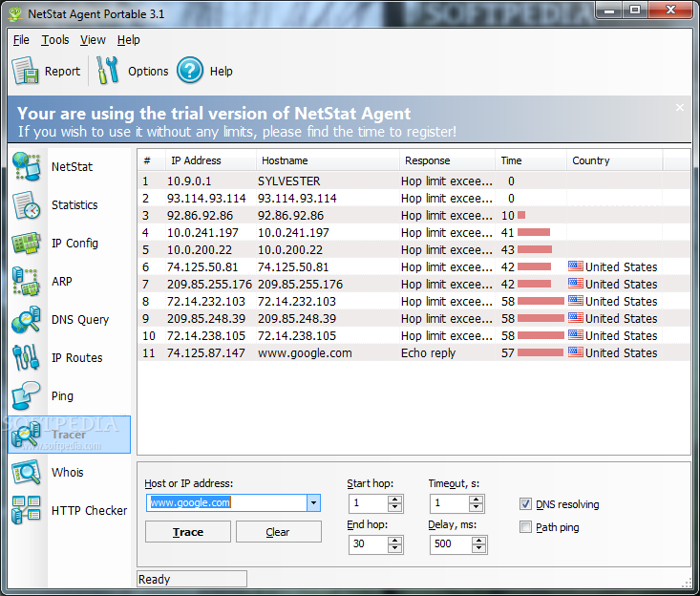Open the Statistics sidebar icon
The height and width of the screenshot is (596, 700).
pyautogui.click(x=27, y=205)
